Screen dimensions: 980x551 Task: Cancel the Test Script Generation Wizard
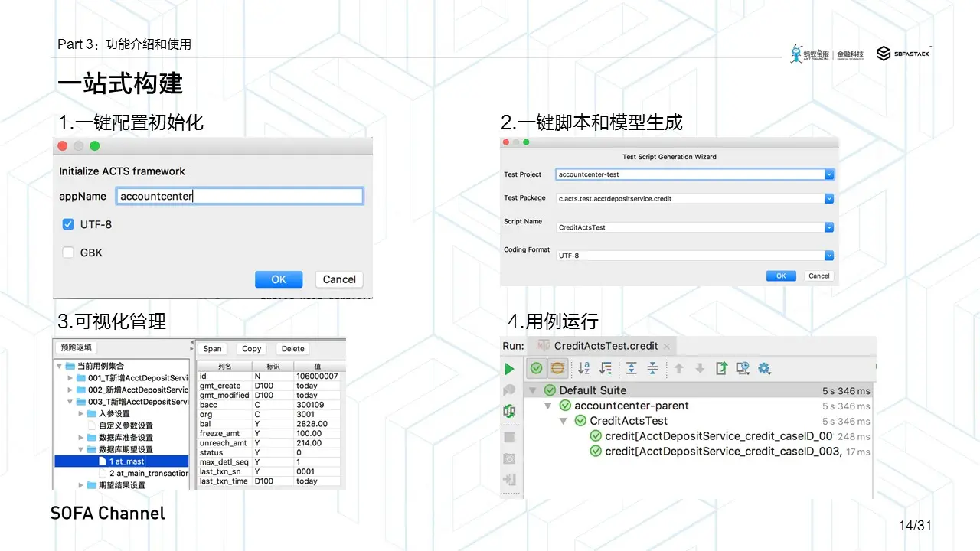point(818,275)
